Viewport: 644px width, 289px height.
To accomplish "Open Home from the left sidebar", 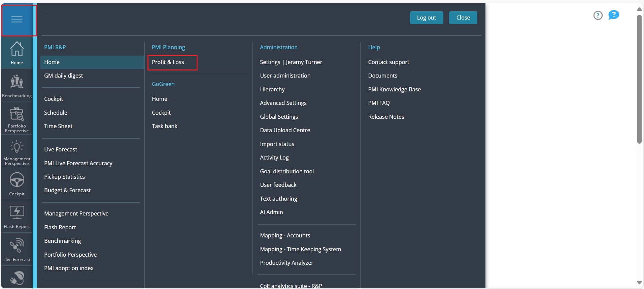I will (17, 53).
